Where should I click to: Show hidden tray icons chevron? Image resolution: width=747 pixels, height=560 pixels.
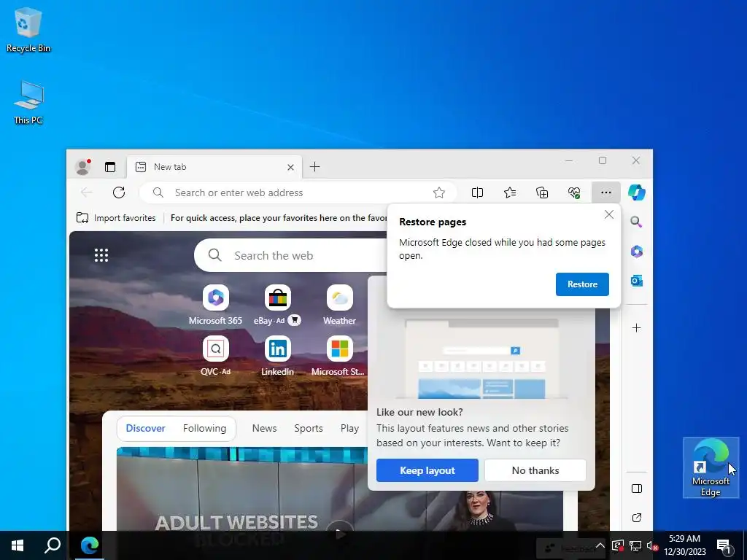coord(600,545)
